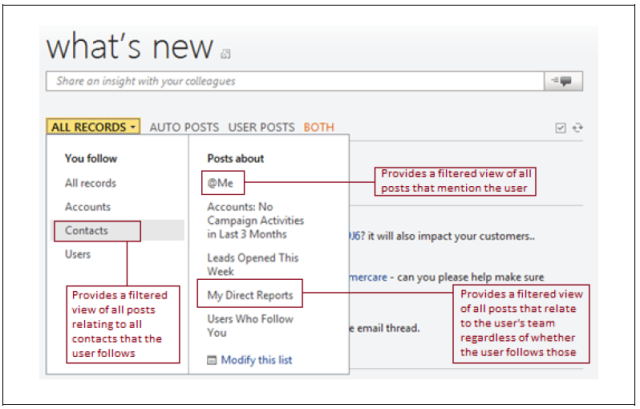Filter posts about @Me
This screenshot has height=409, width=640.
[220, 183]
